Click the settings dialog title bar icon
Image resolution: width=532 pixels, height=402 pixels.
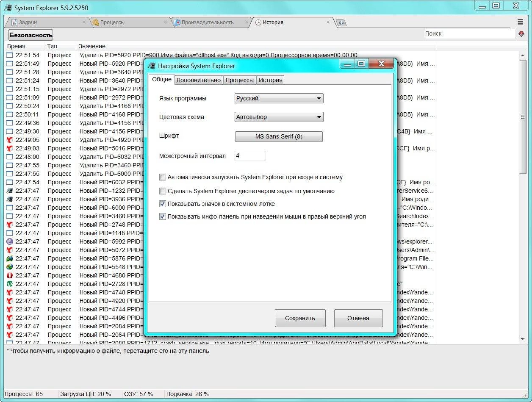pos(151,66)
